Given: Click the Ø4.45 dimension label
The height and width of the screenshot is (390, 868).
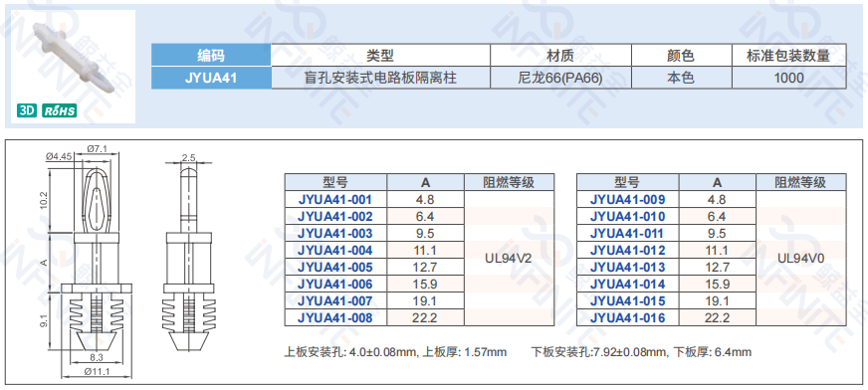Looking at the screenshot, I should [58, 157].
